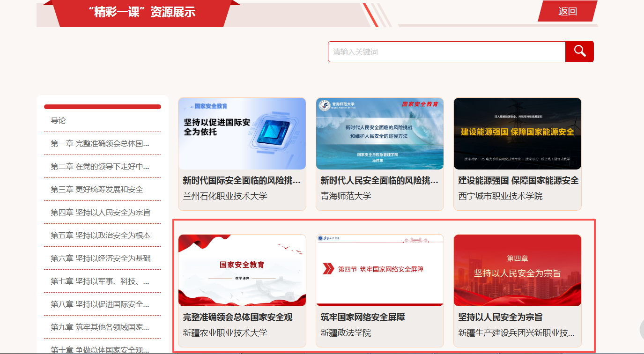644x354 pixels.
Task: Open the 国家安全教育 教学课件 thumbnail
Action: [x=242, y=270]
